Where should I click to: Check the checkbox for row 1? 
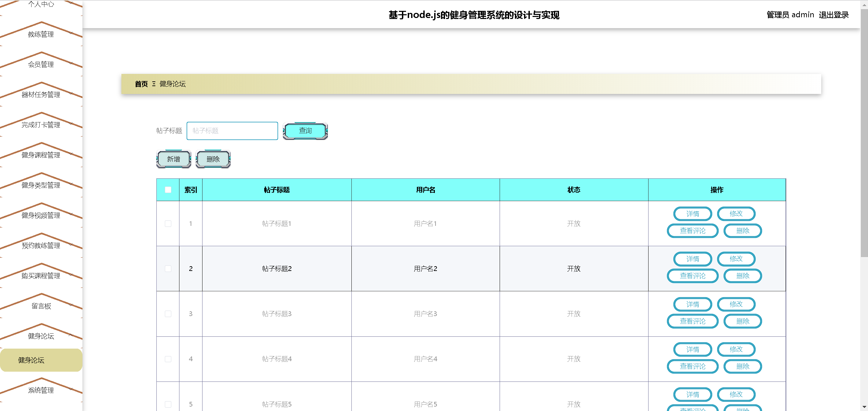168,224
